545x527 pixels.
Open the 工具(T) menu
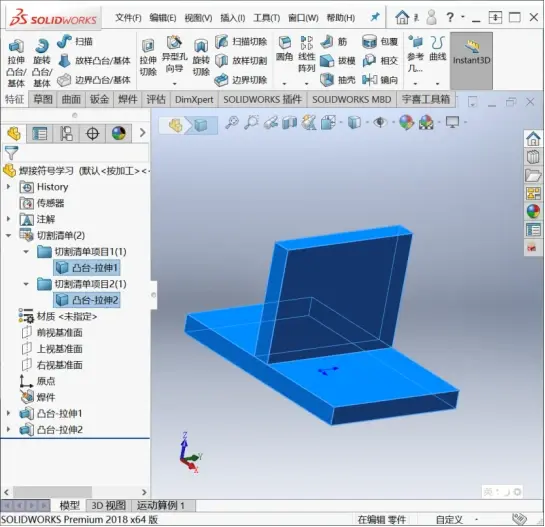click(x=266, y=17)
